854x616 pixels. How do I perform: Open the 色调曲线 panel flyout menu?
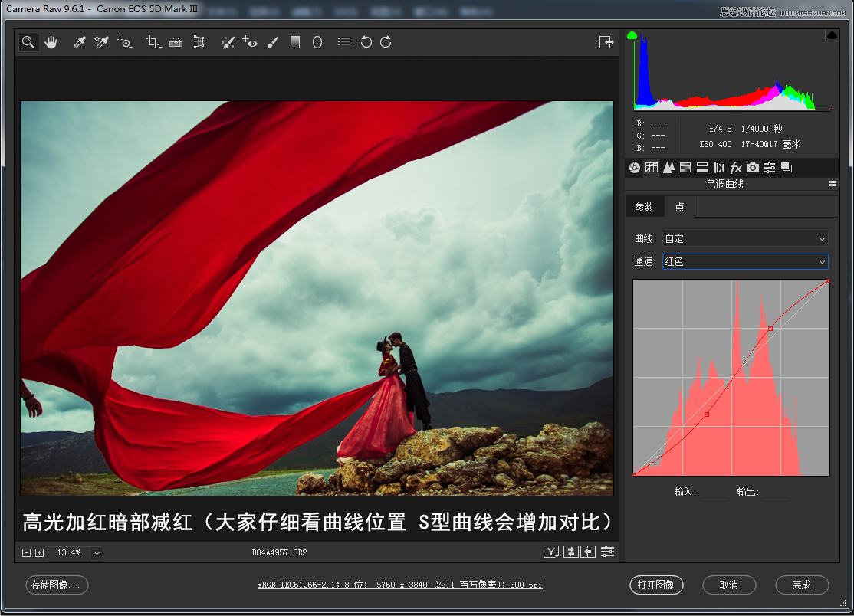click(833, 184)
